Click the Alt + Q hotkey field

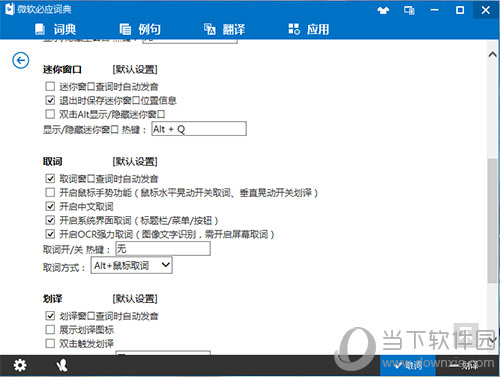199,129
